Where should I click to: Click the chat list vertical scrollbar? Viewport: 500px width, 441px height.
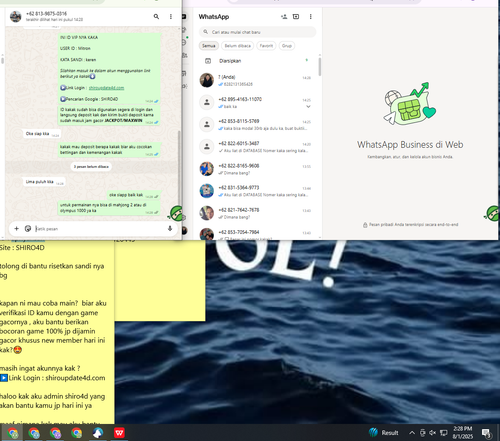[320, 67]
